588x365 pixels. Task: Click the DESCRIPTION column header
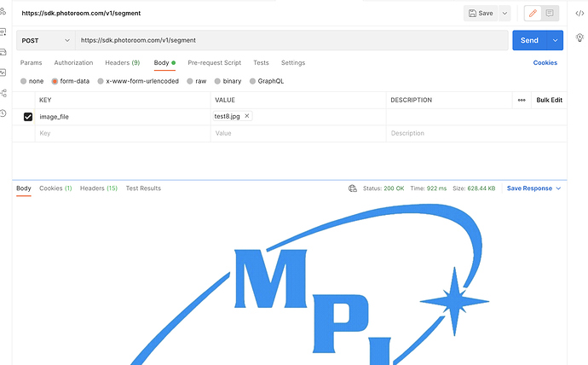[412, 100]
